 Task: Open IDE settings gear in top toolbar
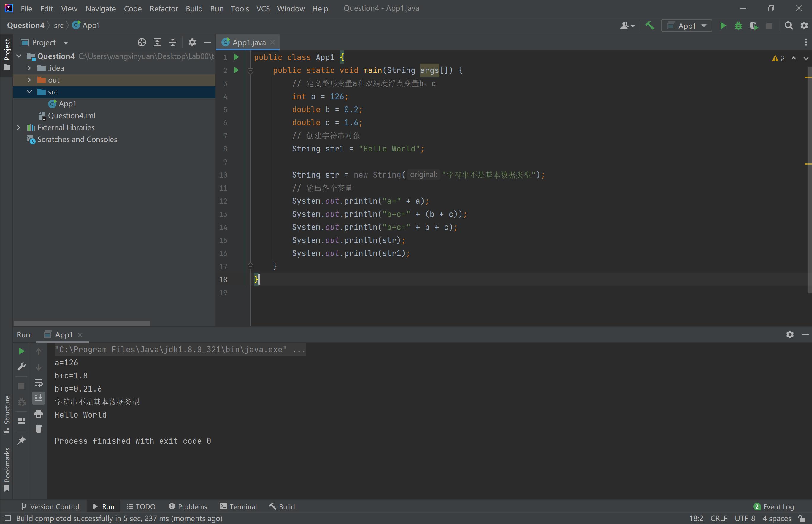(804, 26)
